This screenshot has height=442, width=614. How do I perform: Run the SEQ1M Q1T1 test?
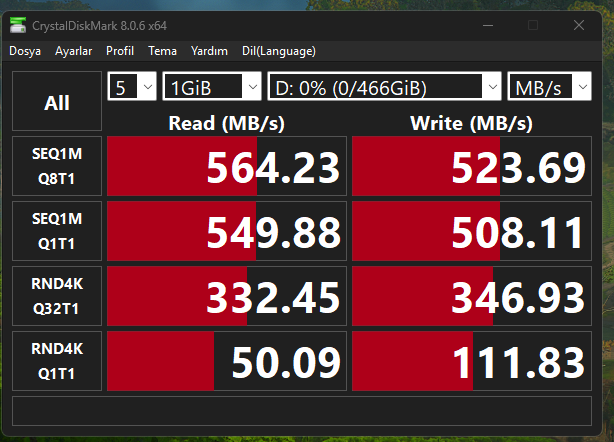tap(57, 231)
